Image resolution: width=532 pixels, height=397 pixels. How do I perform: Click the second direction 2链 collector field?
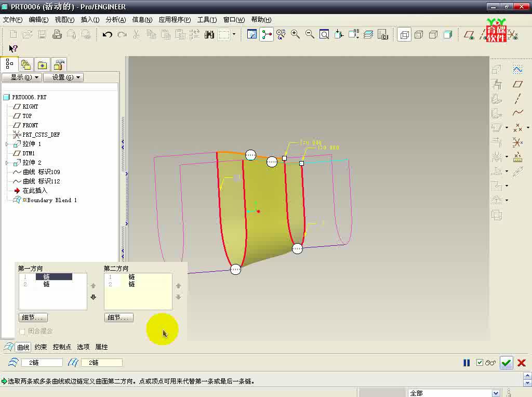[101, 363]
